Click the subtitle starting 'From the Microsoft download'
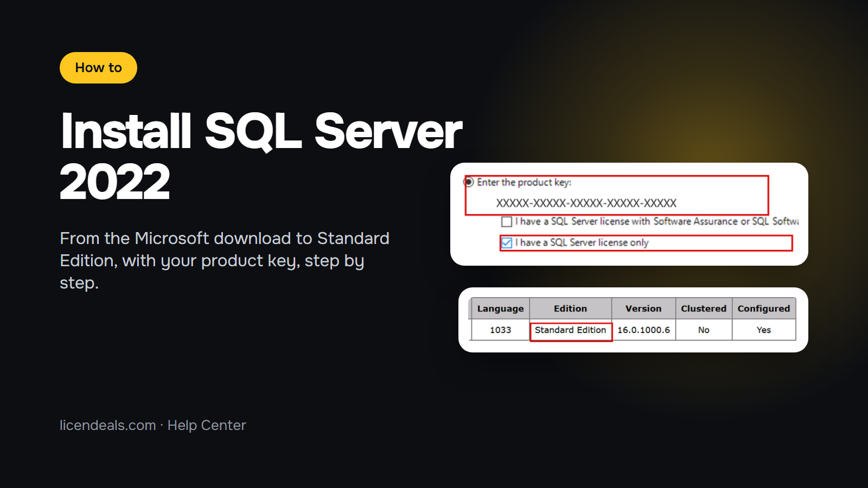868x488 pixels. tap(225, 261)
